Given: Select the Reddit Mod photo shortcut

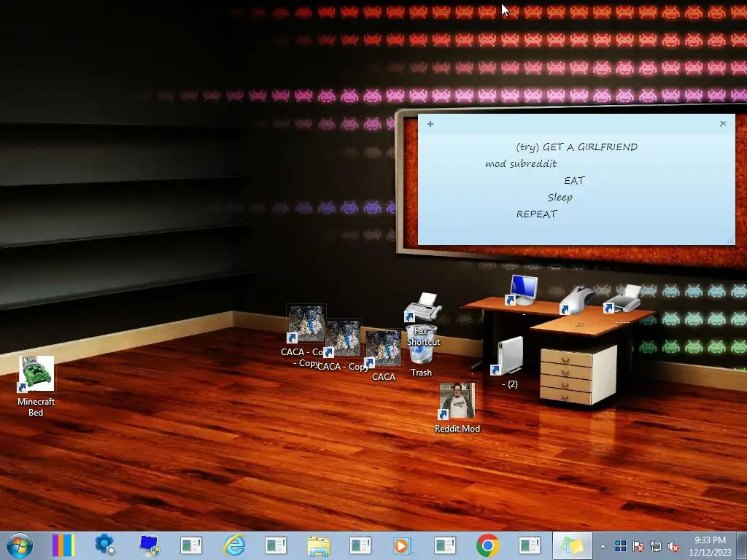Looking at the screenshot, I should (x=457, y=401).
